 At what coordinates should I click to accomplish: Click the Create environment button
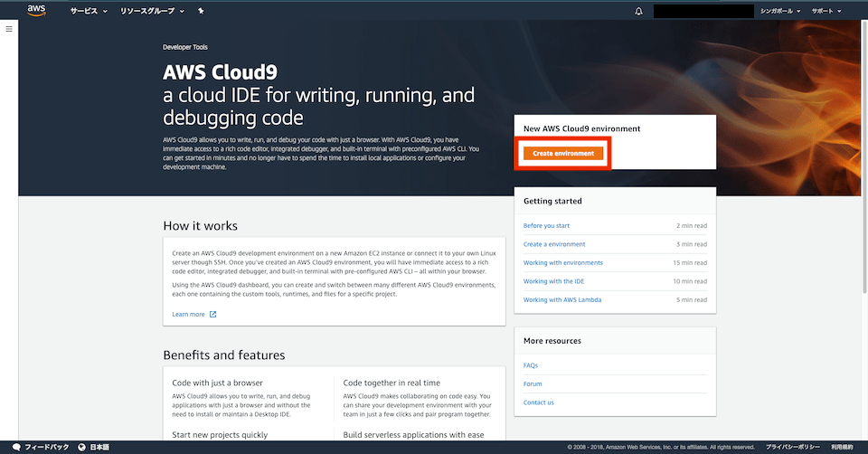tap(563, 154)
